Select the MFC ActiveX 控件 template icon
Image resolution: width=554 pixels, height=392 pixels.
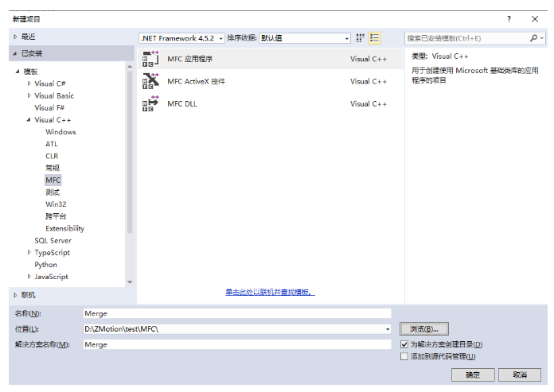point(150,81)
